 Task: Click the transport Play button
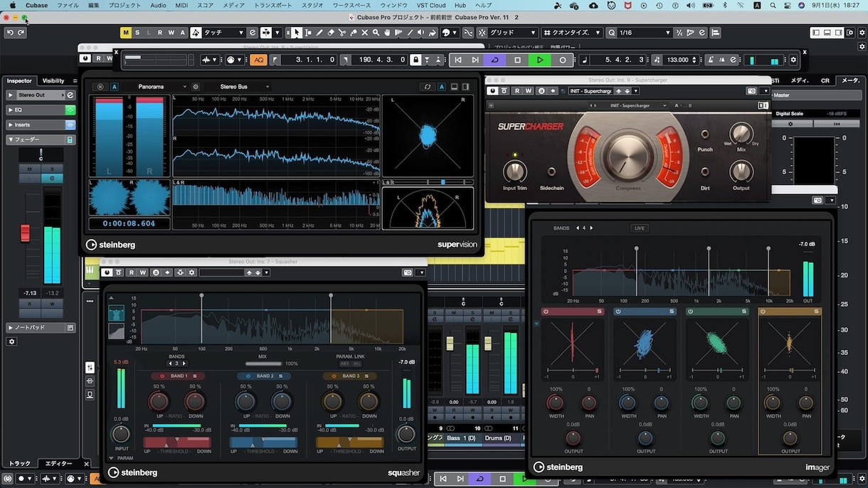pos(540,60)
